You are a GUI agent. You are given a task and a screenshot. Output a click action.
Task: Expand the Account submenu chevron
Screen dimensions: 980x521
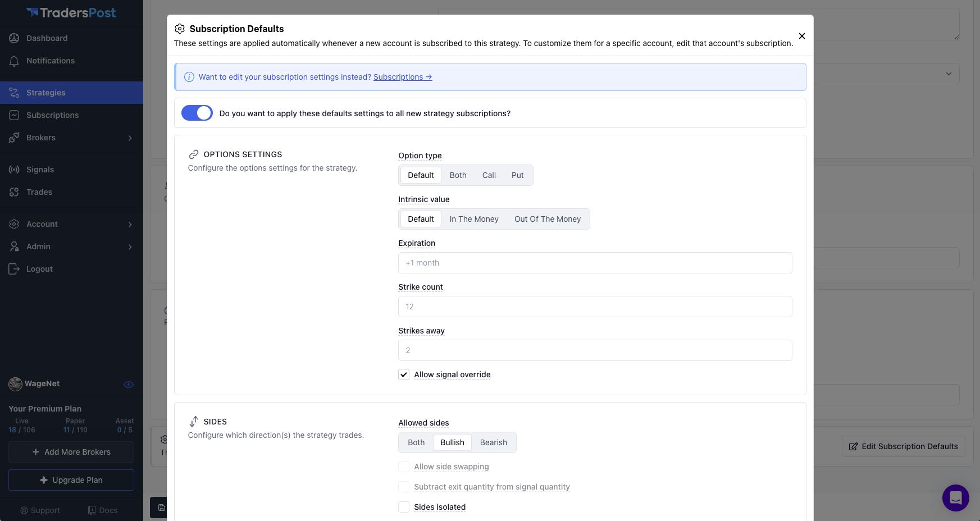130,225
